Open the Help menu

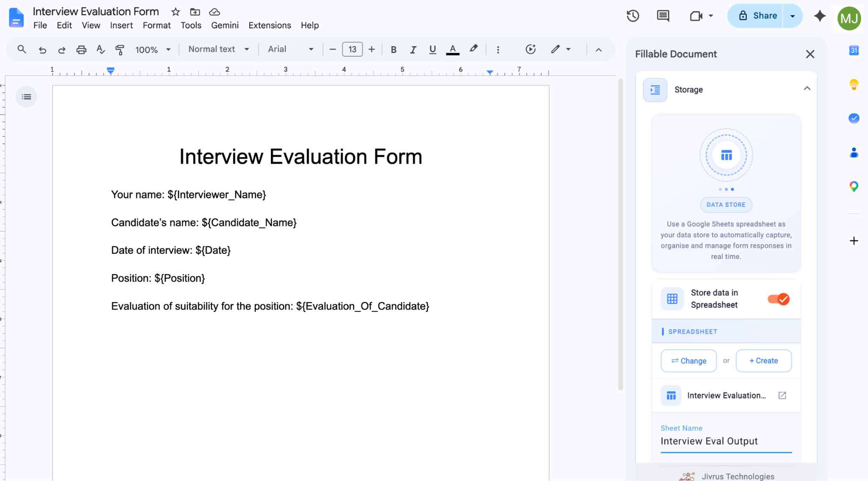coord(310,25)
